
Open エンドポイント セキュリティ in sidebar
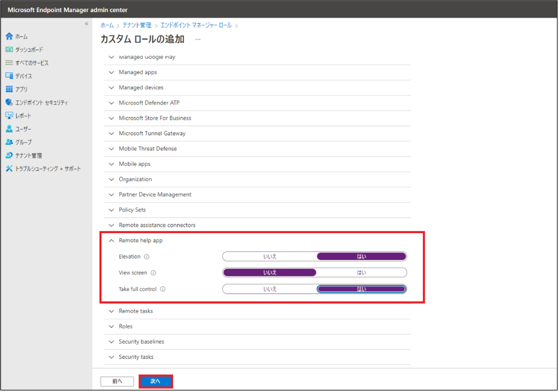[42, 103]
